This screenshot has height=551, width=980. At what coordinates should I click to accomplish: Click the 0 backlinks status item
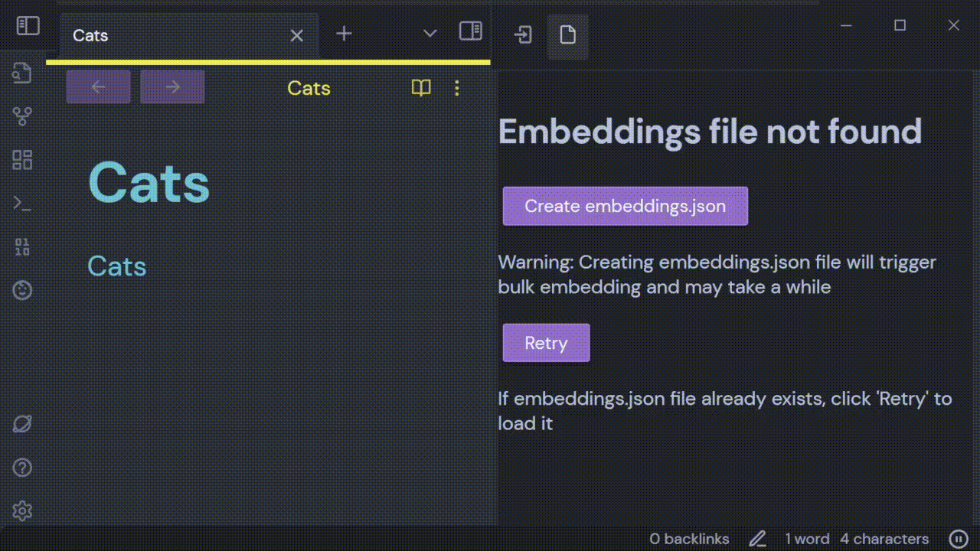(x=689, y=539)
